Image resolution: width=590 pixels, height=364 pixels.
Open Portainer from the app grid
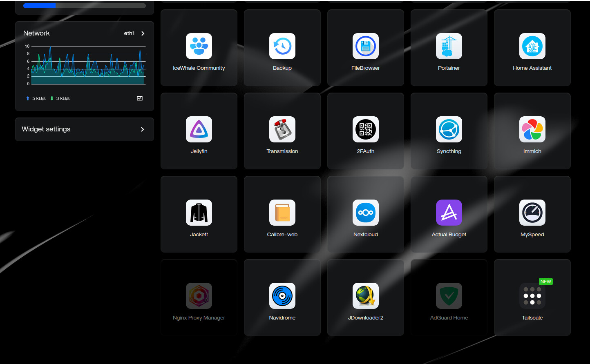(x=449, y=46)
